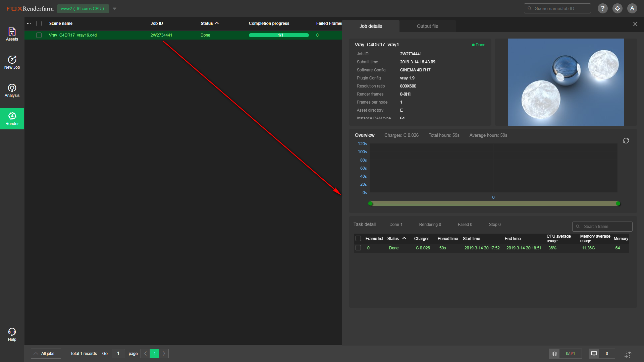The width and height of the screenshot is (644, 362).
Task: Open the Assets sidebar section
Action: (x=12, y=34)
